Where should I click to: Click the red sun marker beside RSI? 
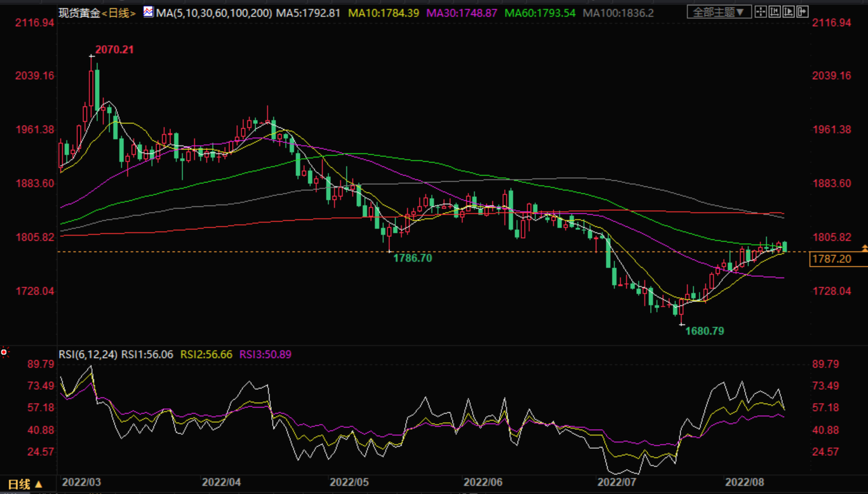[x=4, y=352]
